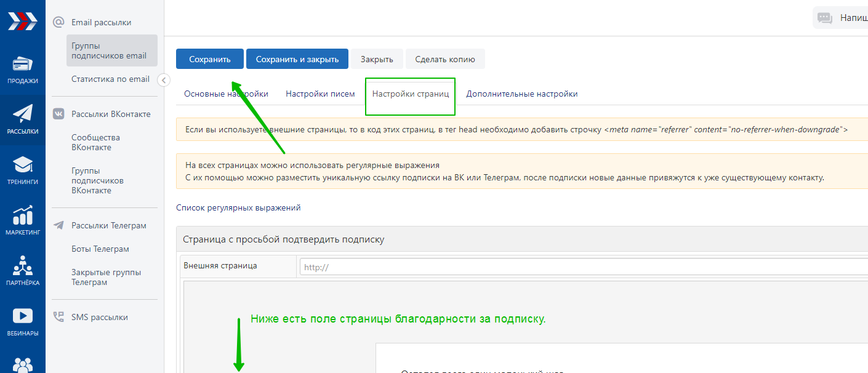Click the @ Email рассылки icon

pyautogui.click(x=58, y=22)
